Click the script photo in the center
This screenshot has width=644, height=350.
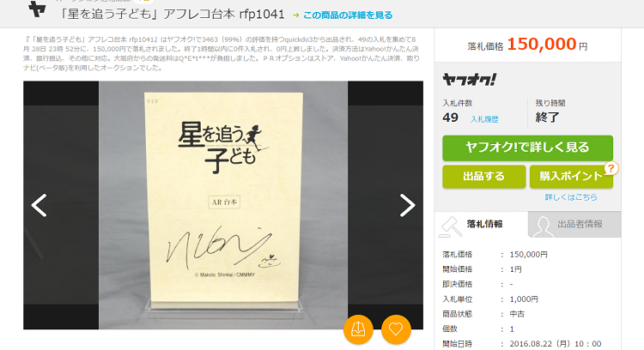pyautogui.click(x=223, y=205)
